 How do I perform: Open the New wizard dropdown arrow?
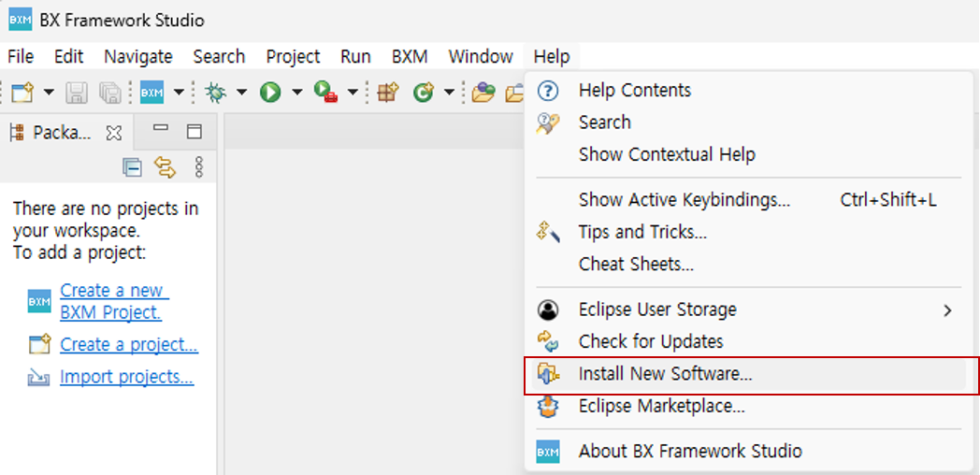click(x=49, y=93)
